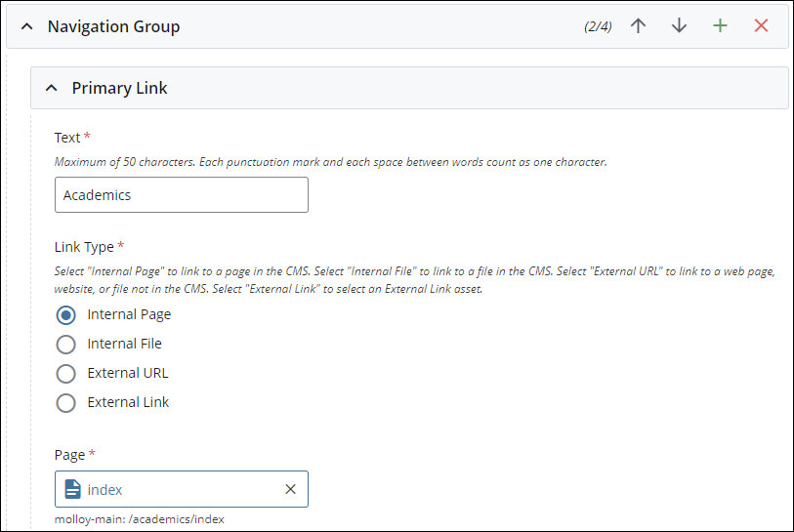This screenshot has width=794, height=532.
Task: Click the index page name in the Page chooser
Action: tap(104, 490)
